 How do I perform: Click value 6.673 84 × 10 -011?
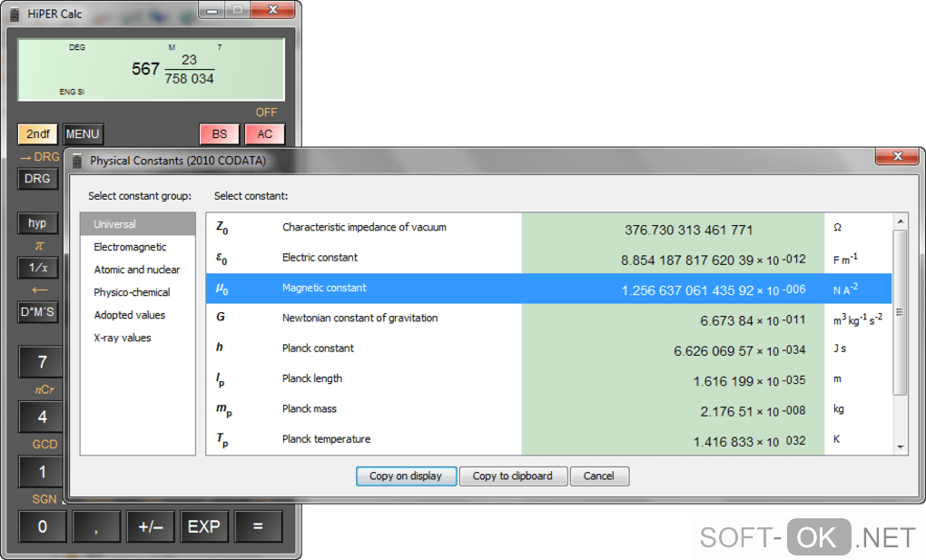click(753, 320)
